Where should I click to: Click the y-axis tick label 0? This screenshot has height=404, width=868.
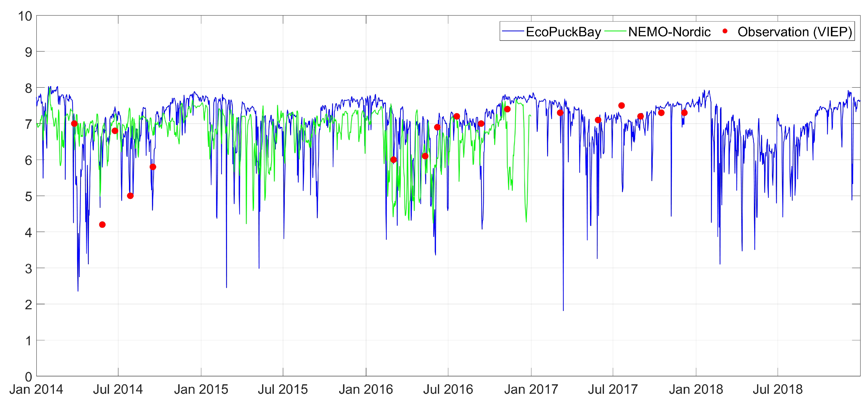point(29,377)
